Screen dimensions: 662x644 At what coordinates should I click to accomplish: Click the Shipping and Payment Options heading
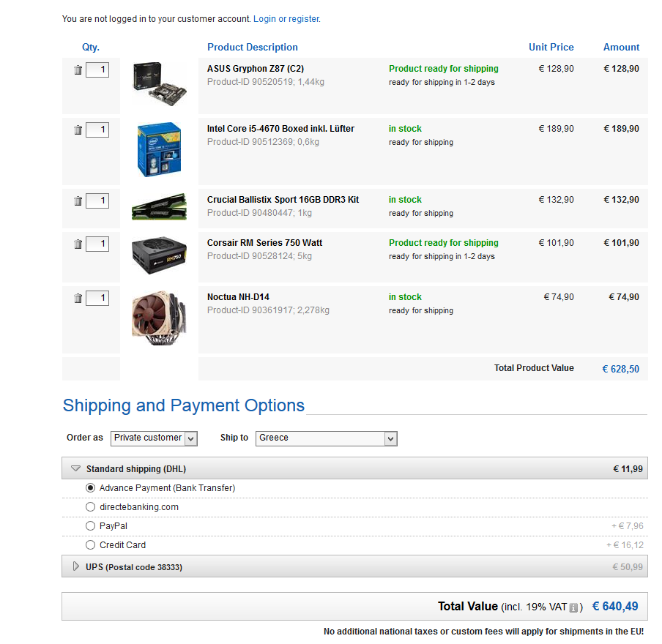(x=184, y=405)
